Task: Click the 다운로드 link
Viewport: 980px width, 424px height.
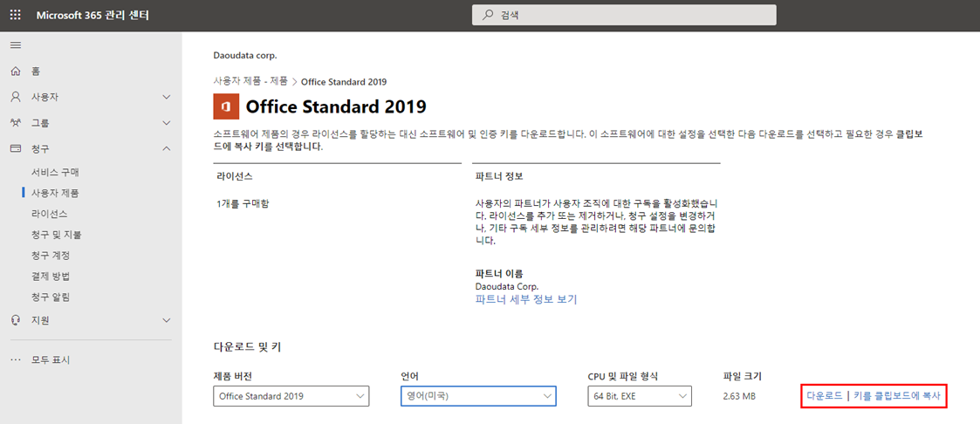Action: (825, 396)
